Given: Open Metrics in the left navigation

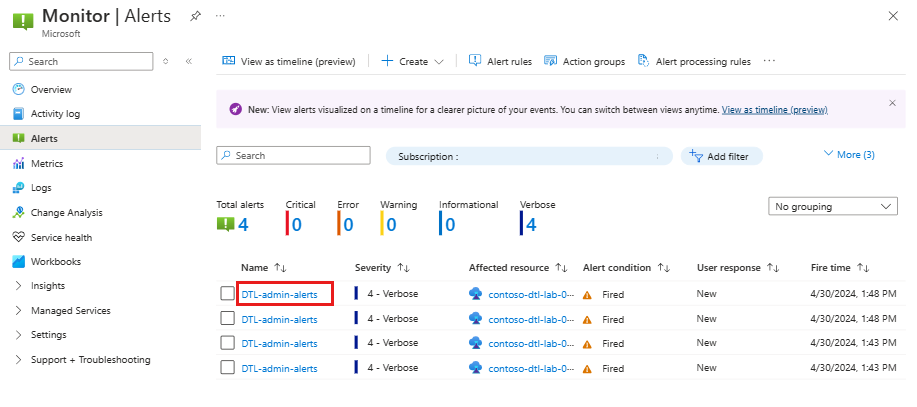Looking at the screenshot, I should (47, 164).
